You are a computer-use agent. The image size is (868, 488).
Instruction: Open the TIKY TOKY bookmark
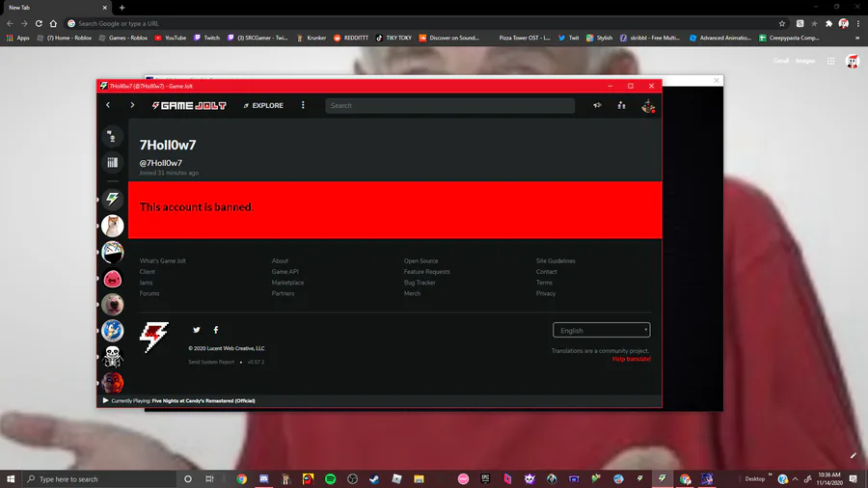[x=393, y=38]
